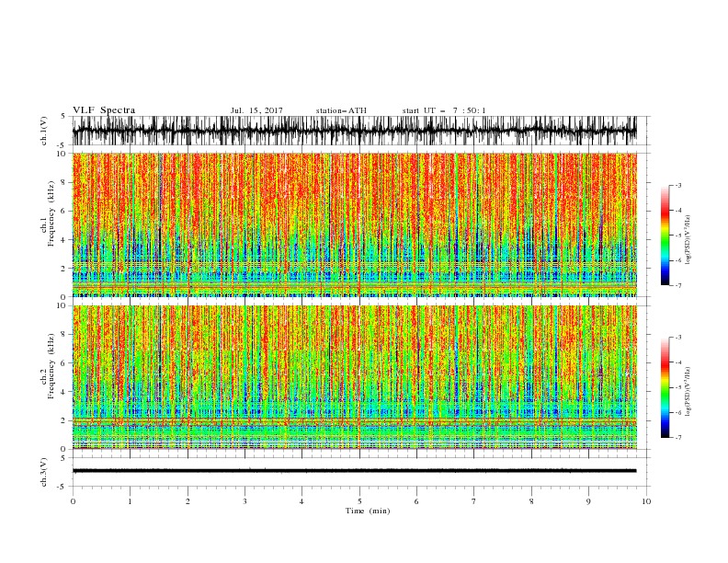Click the time axis tick label "1"
The height and width of the screenshot is (563, 728).
pyautogui.click(x=130, y=501)
